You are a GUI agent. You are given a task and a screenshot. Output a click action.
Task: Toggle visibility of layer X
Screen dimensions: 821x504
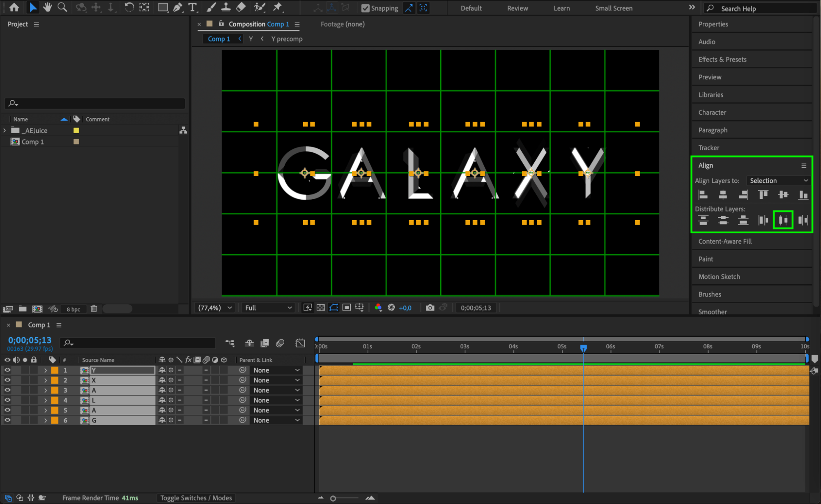tap(7, 380)
